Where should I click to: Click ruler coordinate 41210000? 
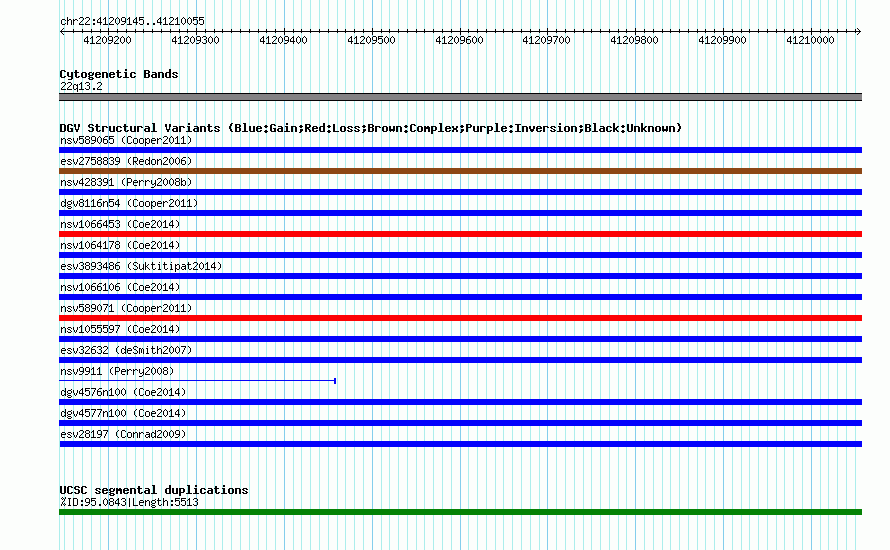click(x=810, y=40)
